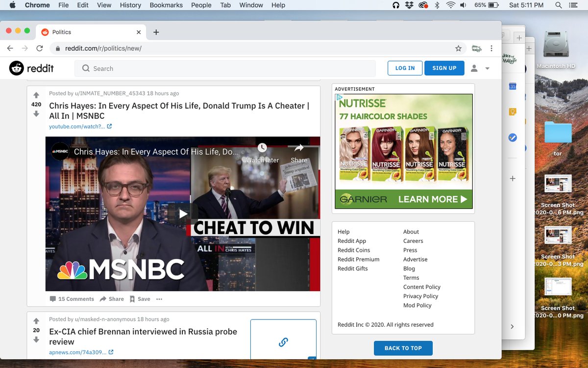The width and height of the screenshot is (588, 368).
Task: Click BACK TO TOP button
Action: pyautogui.click(x=403, y=348)
